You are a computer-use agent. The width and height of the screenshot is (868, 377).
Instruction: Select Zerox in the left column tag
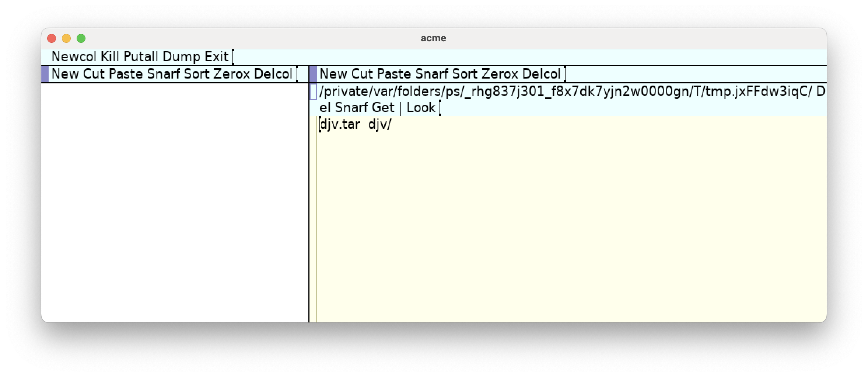232,74
